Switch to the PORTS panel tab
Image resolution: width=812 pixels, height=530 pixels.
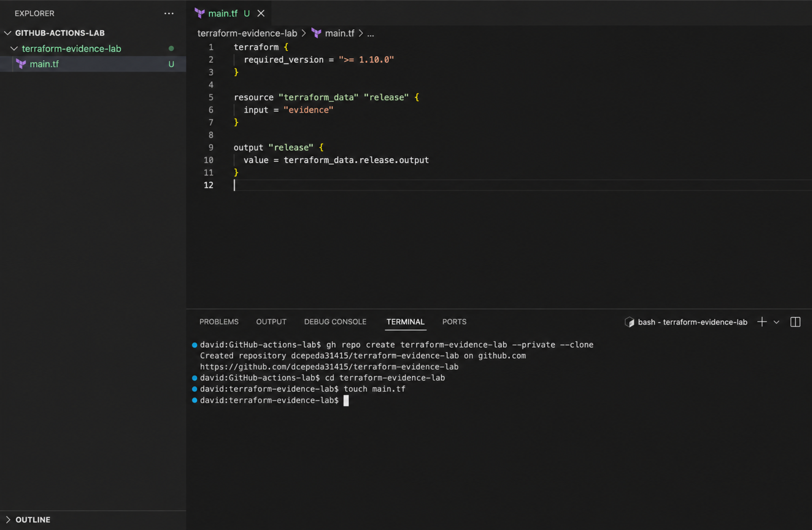454,322
